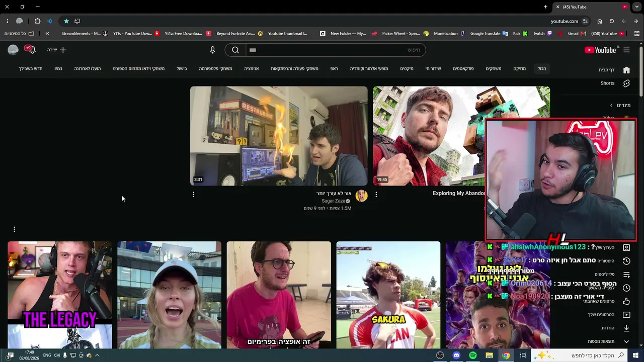Open options menu for 'אור לא עורך יותר'

(x=193, y=195)
